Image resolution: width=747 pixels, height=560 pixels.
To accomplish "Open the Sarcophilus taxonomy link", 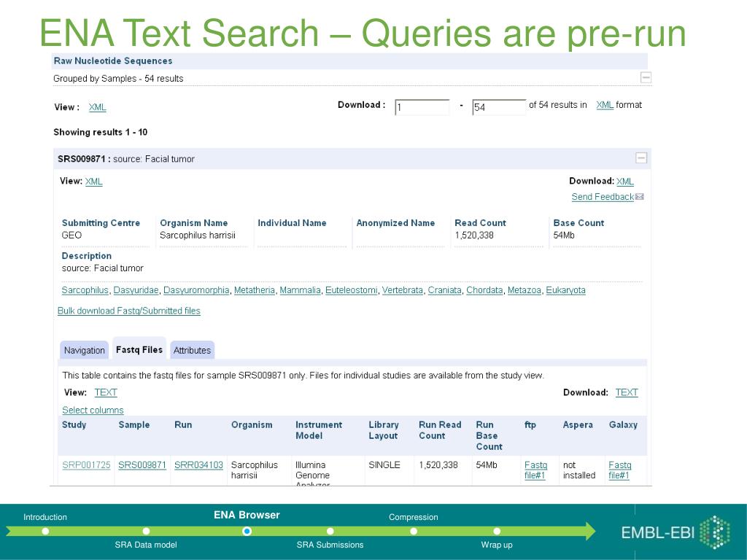I will [x=85, y=290].
